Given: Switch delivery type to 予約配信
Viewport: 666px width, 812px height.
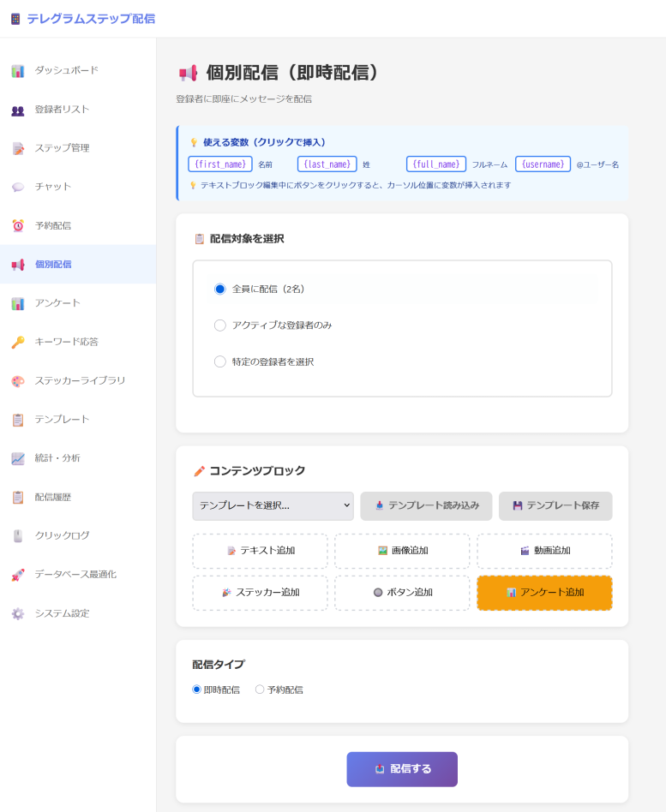Looking at the screenshot, I should (260, 690).
